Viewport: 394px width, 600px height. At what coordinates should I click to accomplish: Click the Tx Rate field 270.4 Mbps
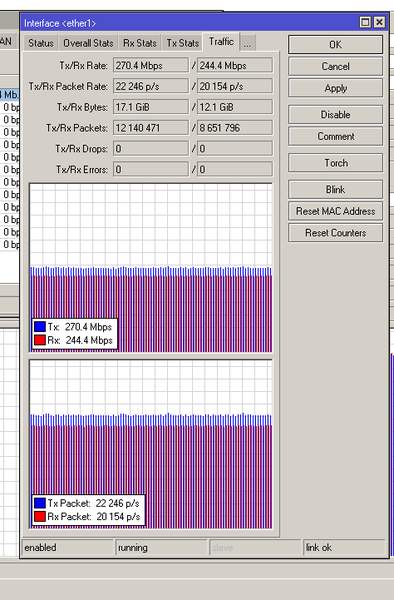(x=151, y=65)
